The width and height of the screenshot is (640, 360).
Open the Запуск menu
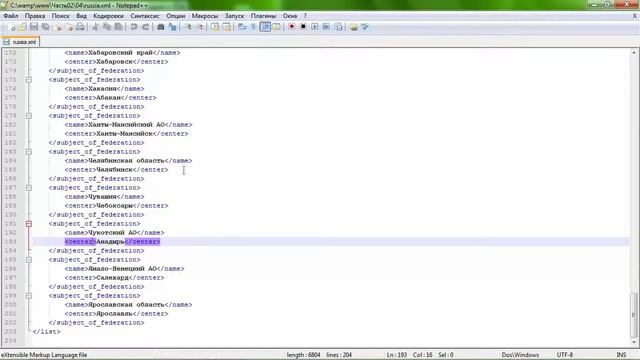click(x=234, y=16)
